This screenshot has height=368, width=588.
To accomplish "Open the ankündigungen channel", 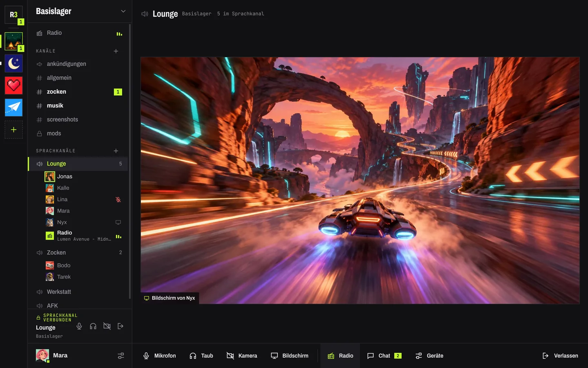I will 78,64.
